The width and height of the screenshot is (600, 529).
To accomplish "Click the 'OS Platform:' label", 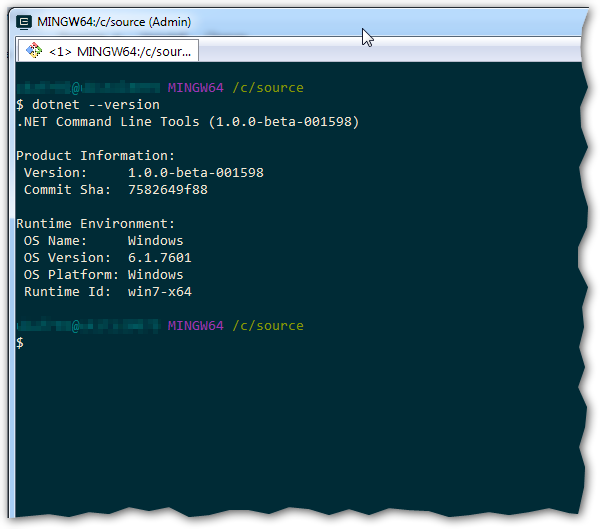I will pyautogui.click(x=71, y=274).
